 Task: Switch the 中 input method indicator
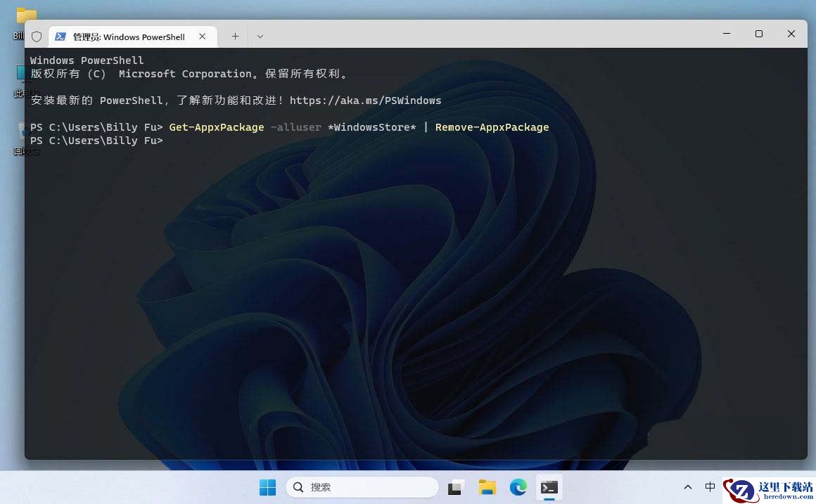(710, 487)
